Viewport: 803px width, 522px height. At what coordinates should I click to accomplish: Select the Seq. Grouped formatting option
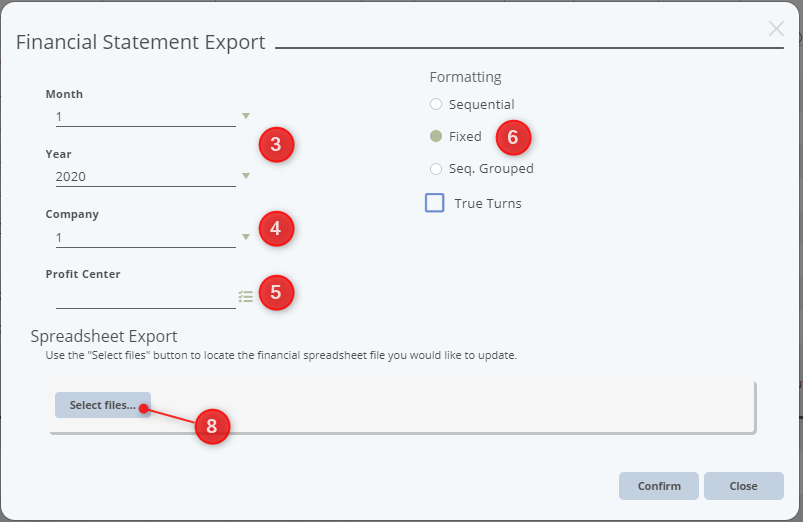pos(436,168)
